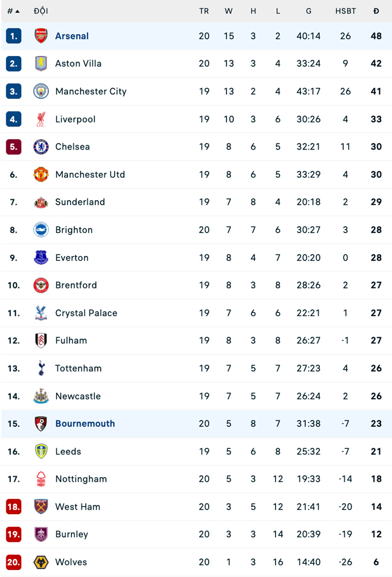Open the Manchester Utd team link
Image resolution: width=392 pixels, height=577 pixels.
click(x=90, y=174)
